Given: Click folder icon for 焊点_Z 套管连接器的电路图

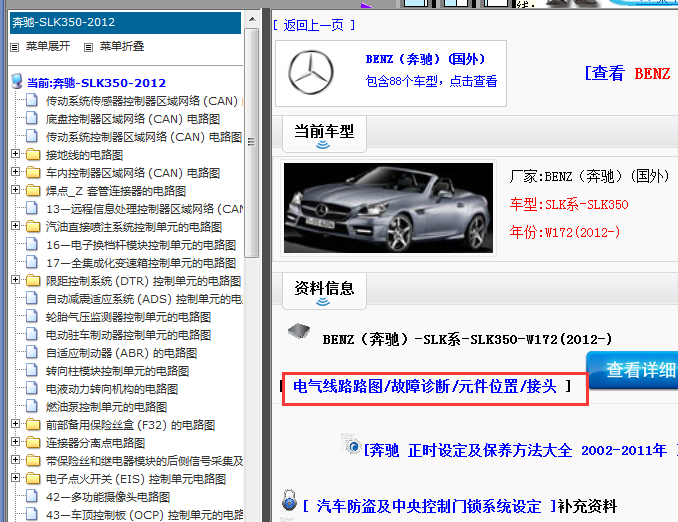Looking at the screenshot, I should (33, 190).
